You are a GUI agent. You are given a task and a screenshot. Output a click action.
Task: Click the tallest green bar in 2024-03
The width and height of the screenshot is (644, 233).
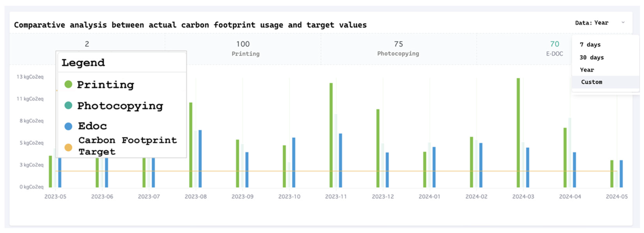pos(518,132)
